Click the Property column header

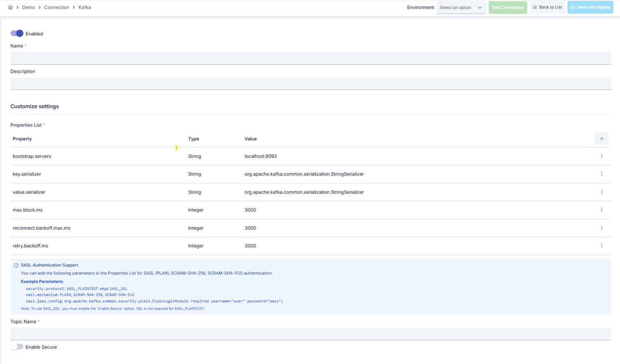click(22, 139)
